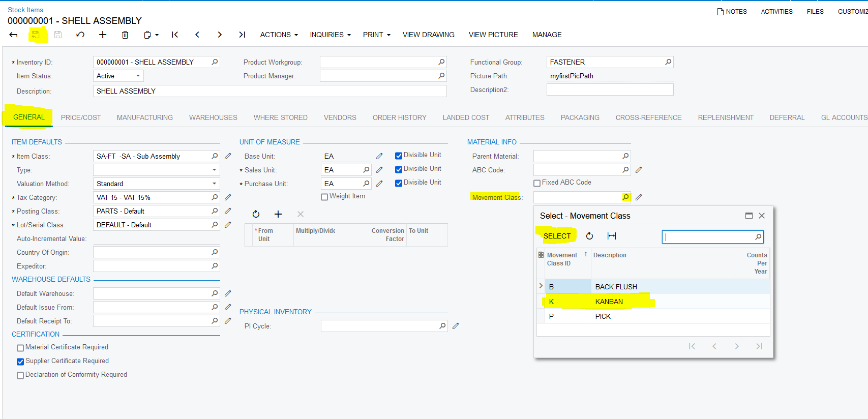Click the Undo icon in toolbar
Viewport: 868px width, 419px height.
coord(80,35)
